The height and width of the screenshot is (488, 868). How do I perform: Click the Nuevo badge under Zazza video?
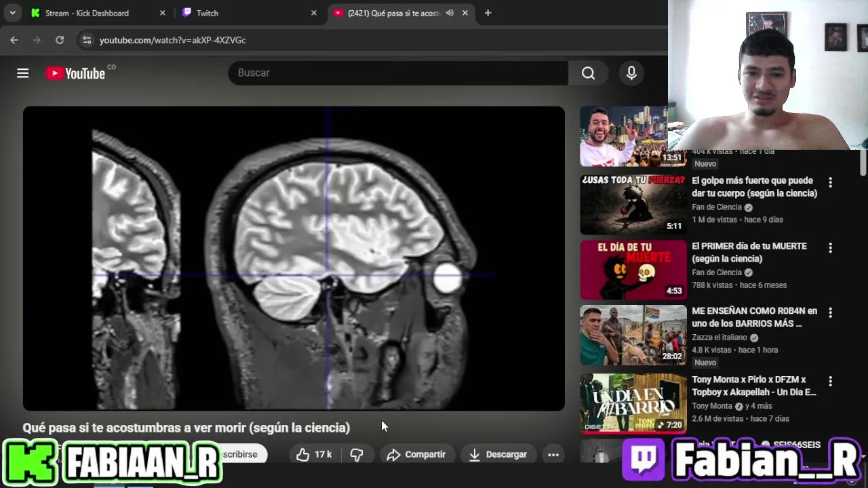[705, 363]
